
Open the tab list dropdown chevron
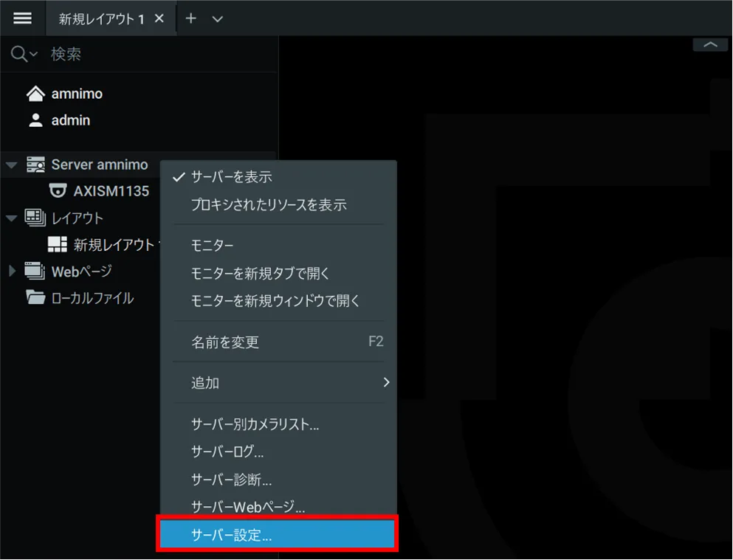(217, 19)
